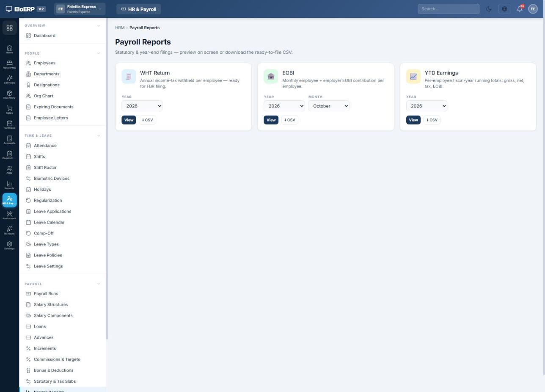Open Leave Applications in the sidebar
545x392 pixels.
pyautogui.click(x=62, y=212)
